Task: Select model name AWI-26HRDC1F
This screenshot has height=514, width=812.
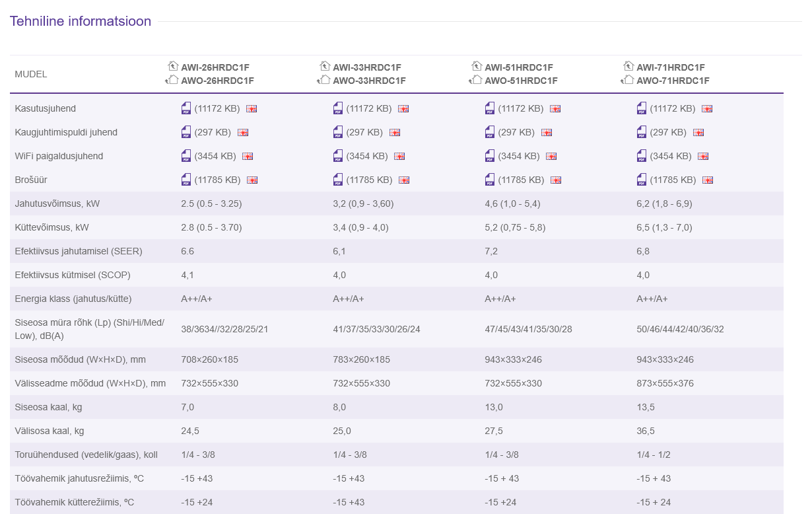Action: (x=215, y=67)
